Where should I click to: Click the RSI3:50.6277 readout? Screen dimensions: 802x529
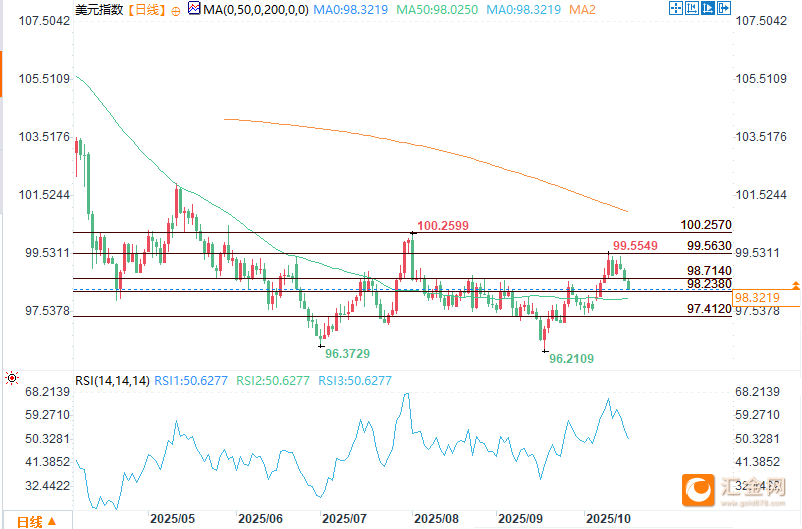point(355,381)
